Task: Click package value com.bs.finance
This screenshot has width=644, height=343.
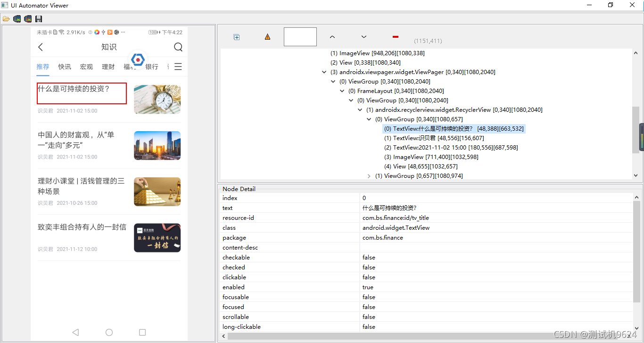Action: click(x=382, y=238)
